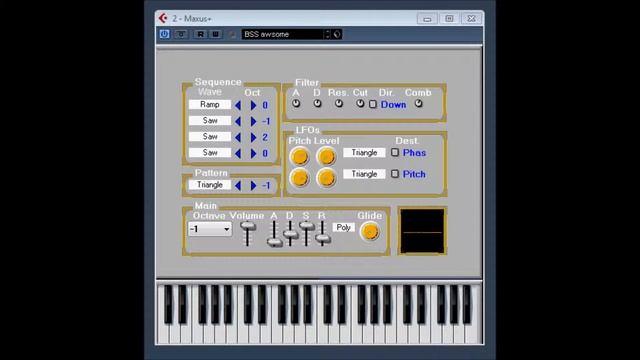Click right arrow on second Saw row
The height and width of the screenshot is (360, 640).
click(253, 121)
